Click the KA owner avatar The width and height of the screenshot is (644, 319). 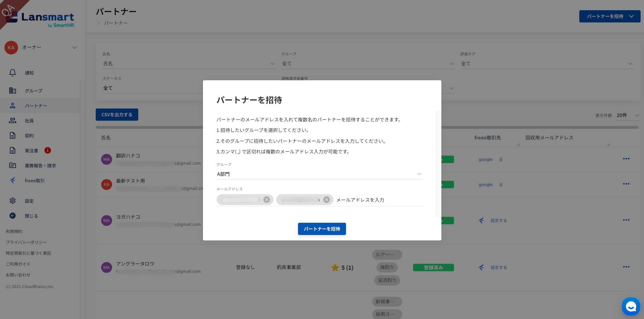pos(11,48)
